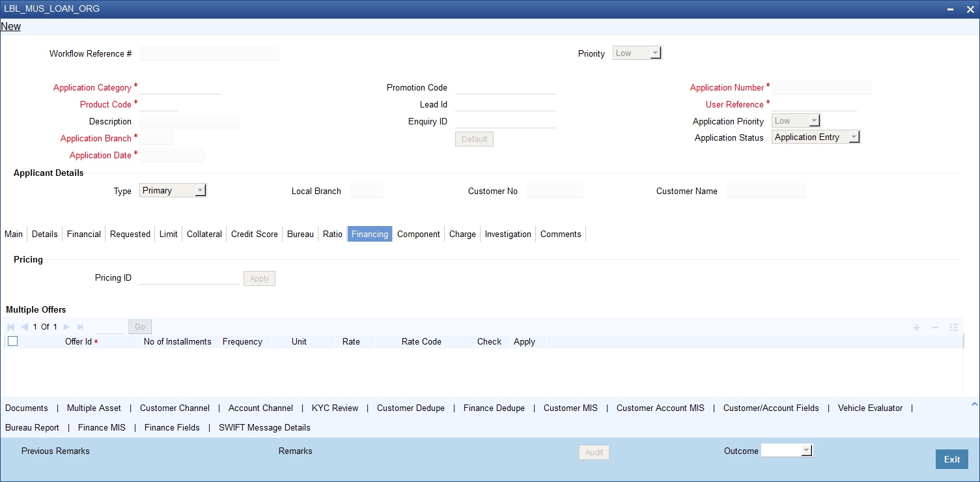Open the Vehicle Evaluator link

(x=870, y=408)
